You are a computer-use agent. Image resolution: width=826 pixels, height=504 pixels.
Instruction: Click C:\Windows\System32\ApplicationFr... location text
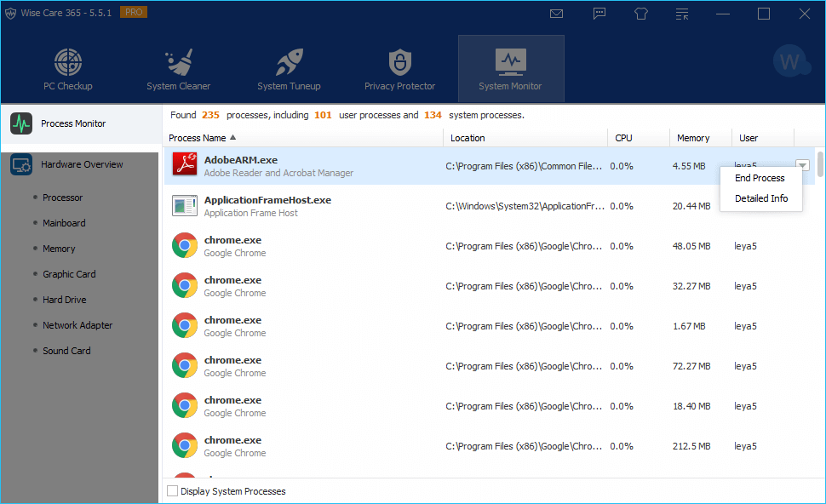coord(525,206)
